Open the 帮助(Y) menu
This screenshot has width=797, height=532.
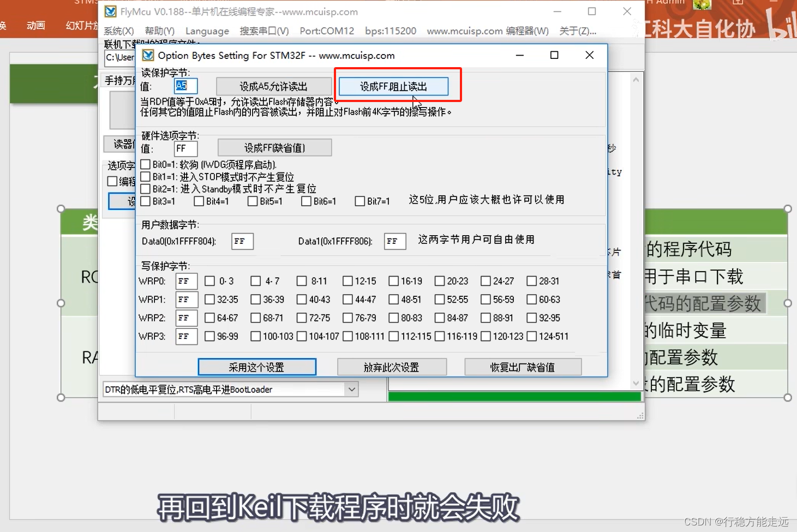coord(160,31)
